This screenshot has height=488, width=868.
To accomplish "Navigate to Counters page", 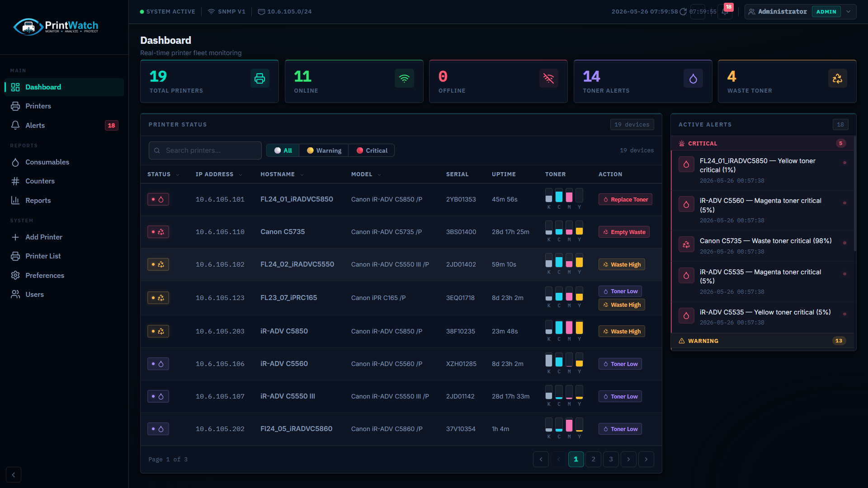I will click(x=64, y=181).
